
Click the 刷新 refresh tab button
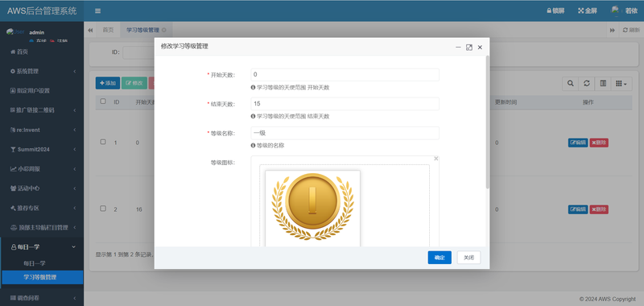pos(631,30)
